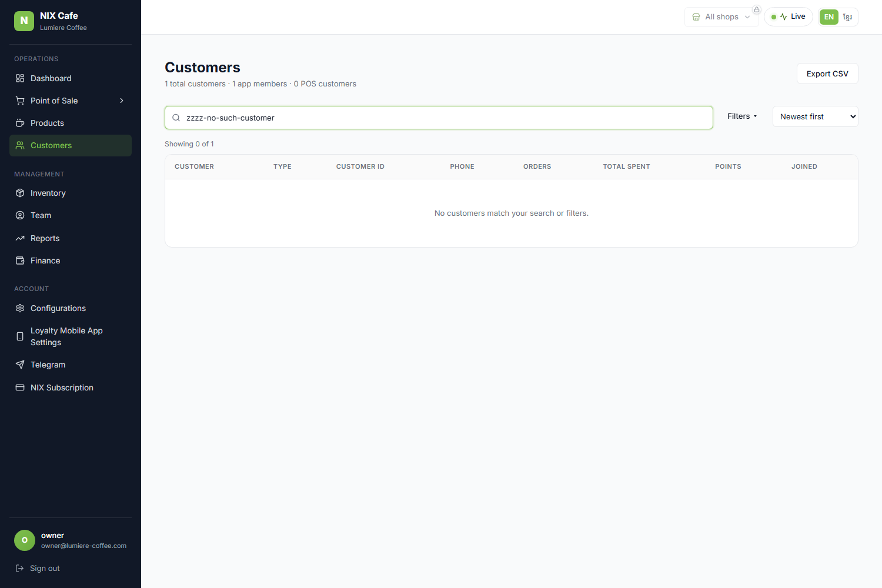This screenshot has width=882, height=588.
Task: Click the PHONE column header
Action: pos(462,167)
